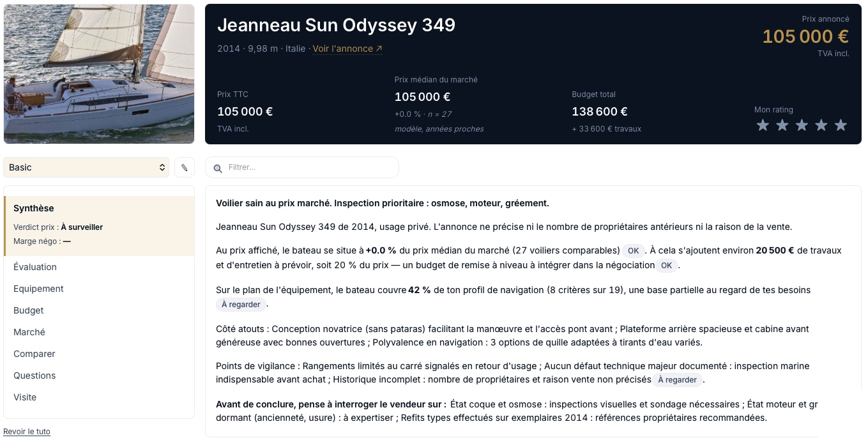This screenshot has height=440, width=868.
Task: Set rating to three stars
Action: coord(802,125)
